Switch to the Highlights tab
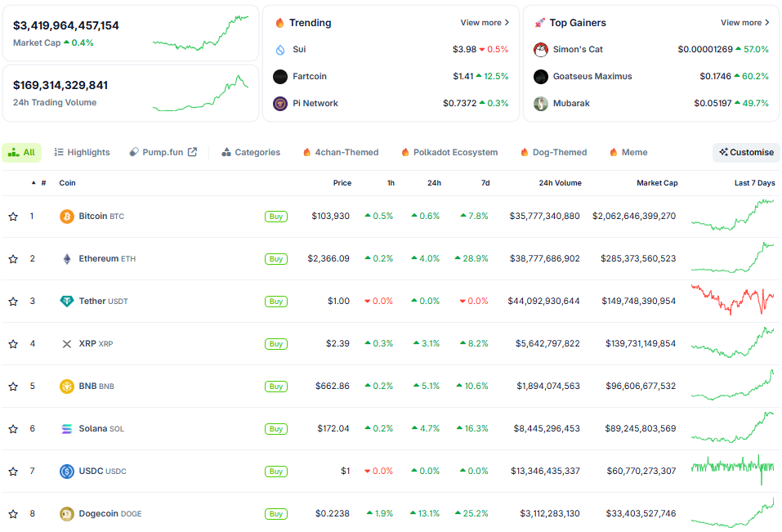Viewport: 782px width, 532px height. (x=82, y=153)
